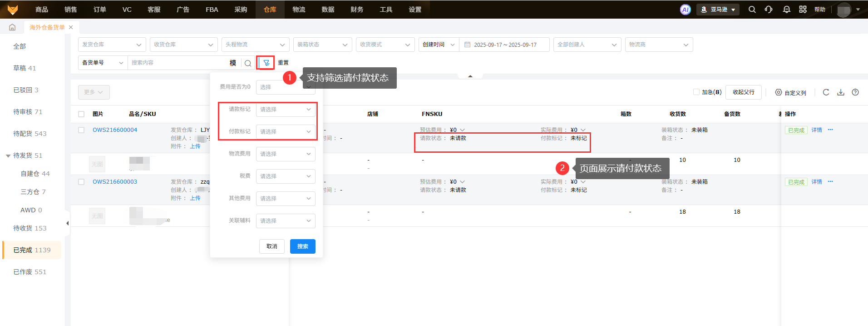Viewport: 868px width, 326px height.
Task: Check the OWS216600004 row checkbox
Action: click(81, 130)
